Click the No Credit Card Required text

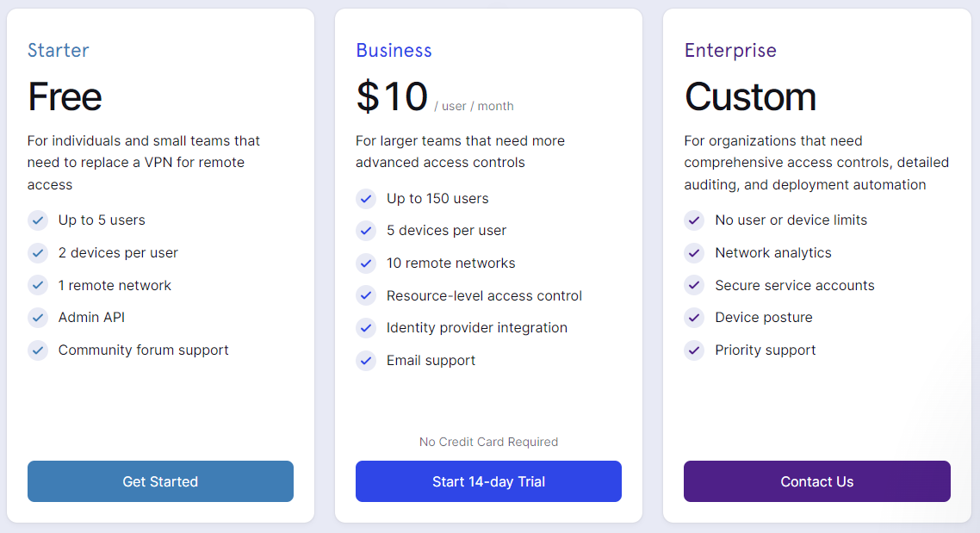[x=488, y=442]
